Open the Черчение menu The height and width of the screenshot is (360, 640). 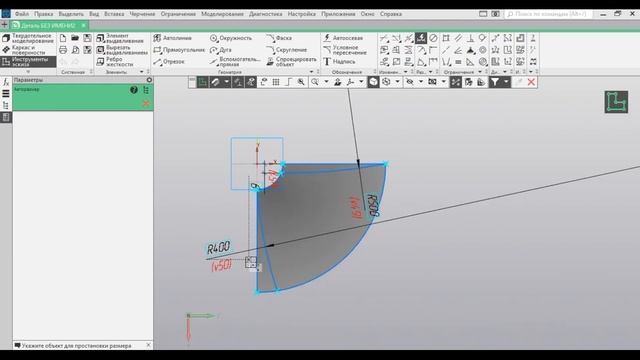tap(142, 14)
